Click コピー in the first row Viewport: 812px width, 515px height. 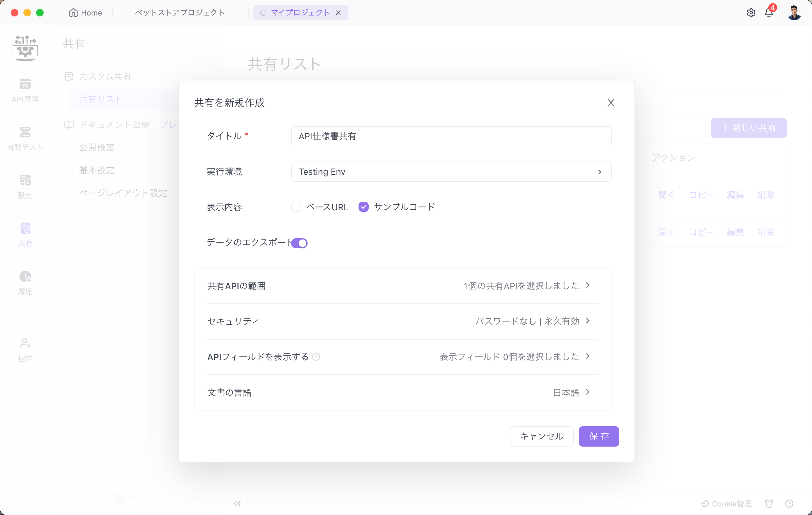coord(701,195)
